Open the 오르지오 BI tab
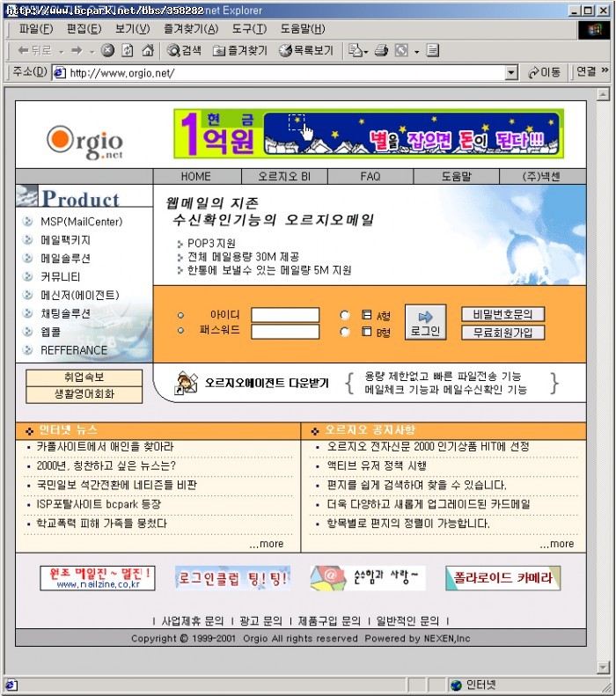Viewport: 616px width, 696px height. tap(284, 176)
